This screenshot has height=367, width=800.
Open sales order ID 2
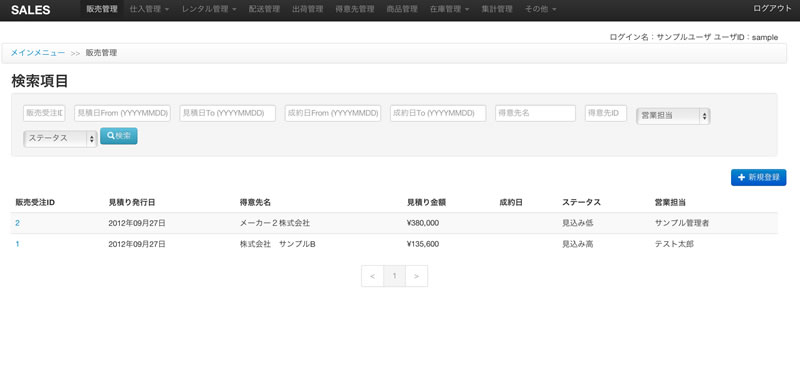pos(17,223)
